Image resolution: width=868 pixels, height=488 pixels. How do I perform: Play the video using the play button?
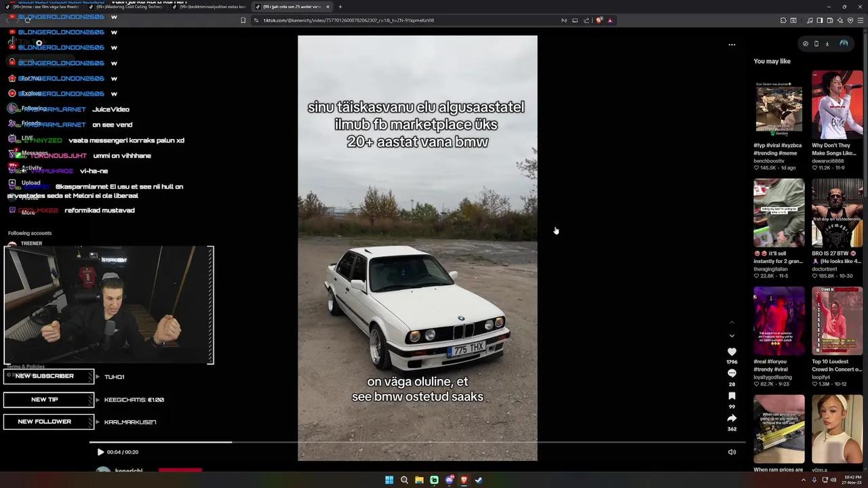[100, 452]
